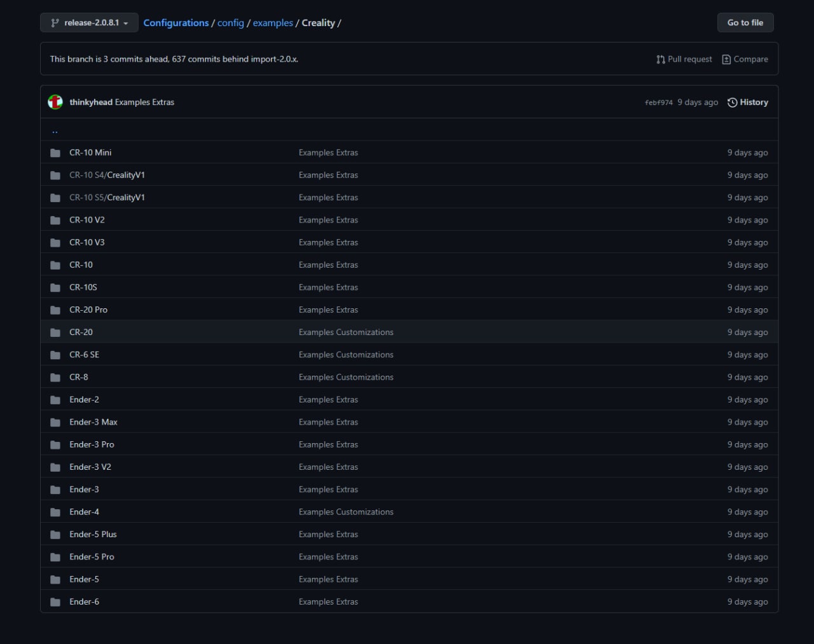Click the folder icon next to CR-10 V3
Viewport: 814px width, 644px height.
click(x=55, y=243)
